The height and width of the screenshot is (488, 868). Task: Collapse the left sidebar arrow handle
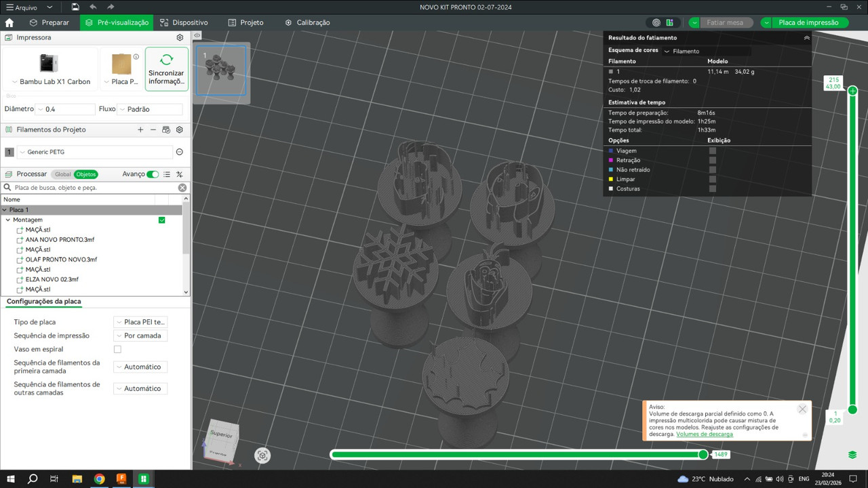click(197, 35)
